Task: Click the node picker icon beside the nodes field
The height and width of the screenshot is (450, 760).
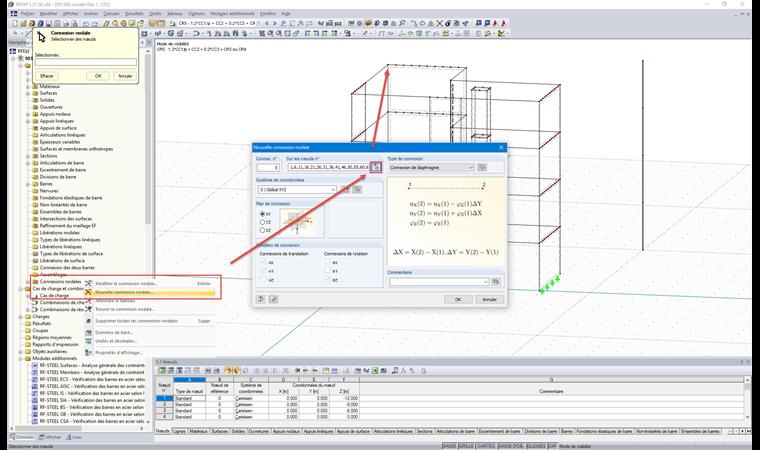Action: (x=376, y=167)
